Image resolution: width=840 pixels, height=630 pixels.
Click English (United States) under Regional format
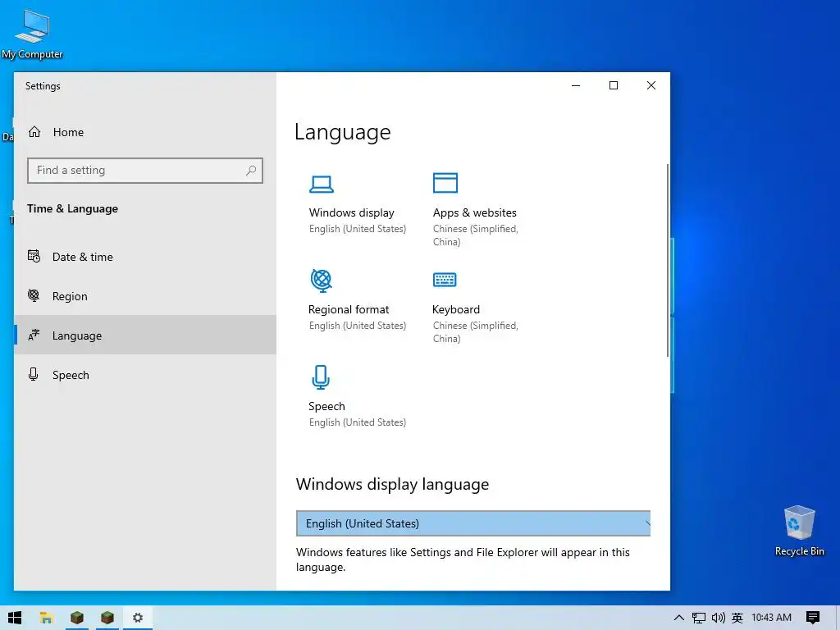(358, 326)
